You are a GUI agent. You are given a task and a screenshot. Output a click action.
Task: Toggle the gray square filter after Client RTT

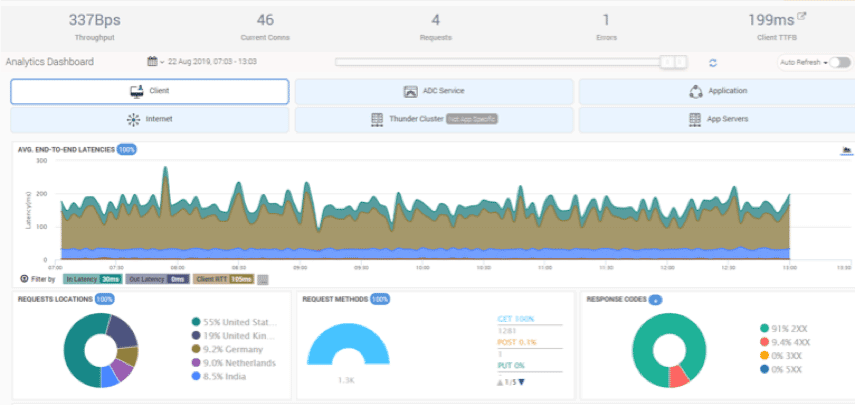point(263,280)
